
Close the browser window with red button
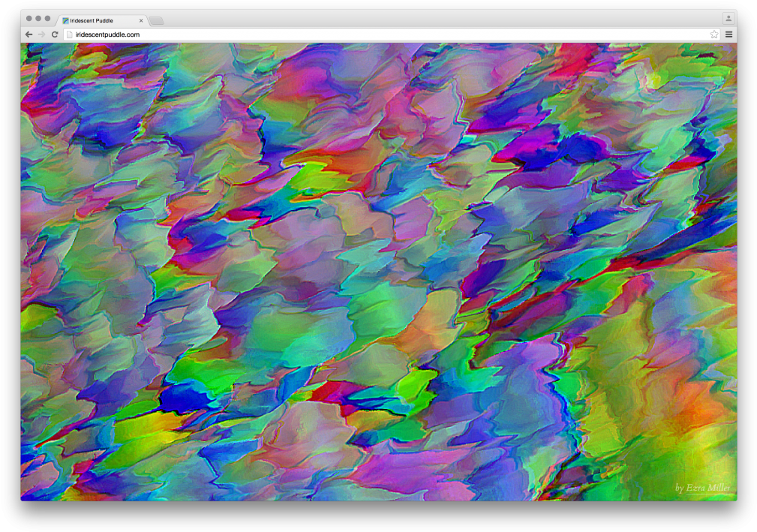(x=29, y=19)
